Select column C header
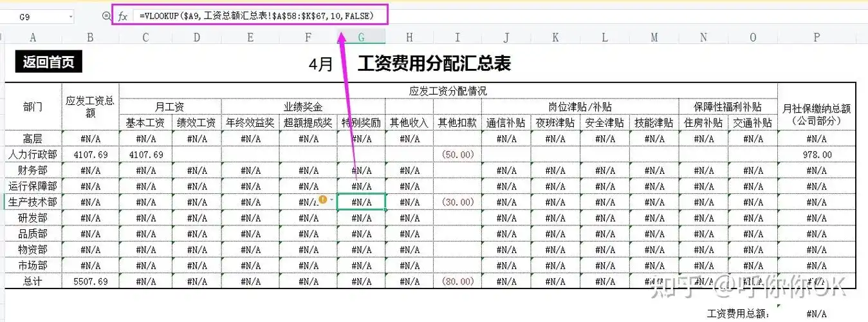 (x=145, y=38)
